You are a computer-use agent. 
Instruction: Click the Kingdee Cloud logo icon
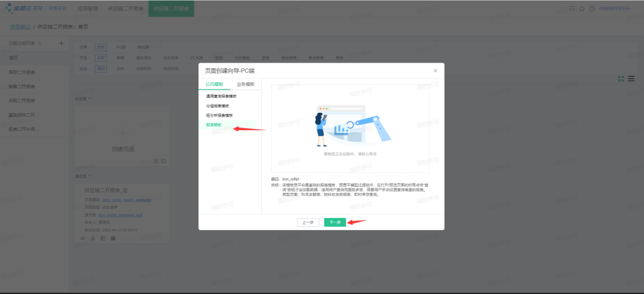click(x=8, y=8)
